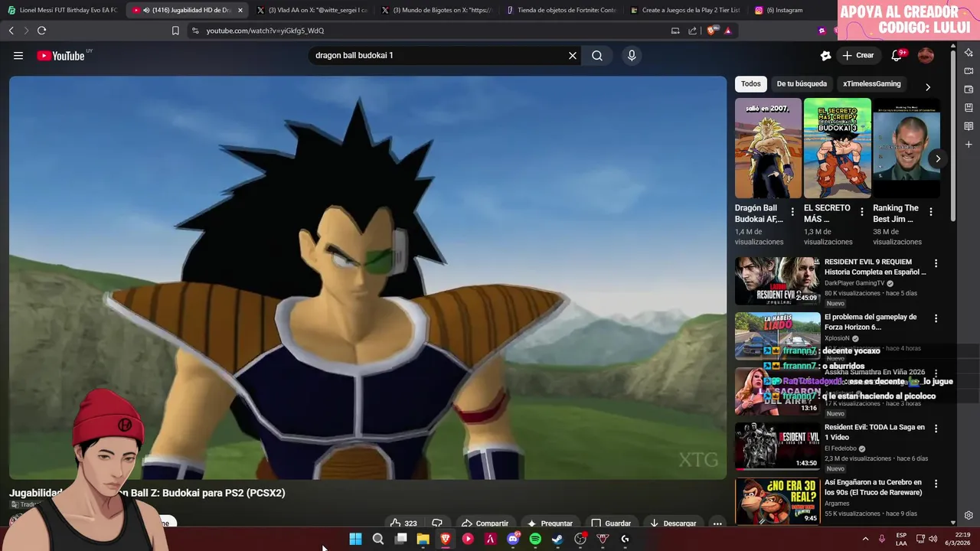This screenshot has width=980, height=551.
Task: Open the account avatar menu
Action: tap(926, 55)
